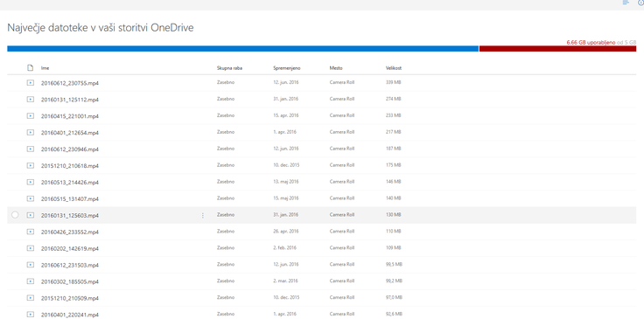Open file 20160612_230755.mp4
This screenshot has width=644, height=319.
pyautogui.click(x=70, y=83)
